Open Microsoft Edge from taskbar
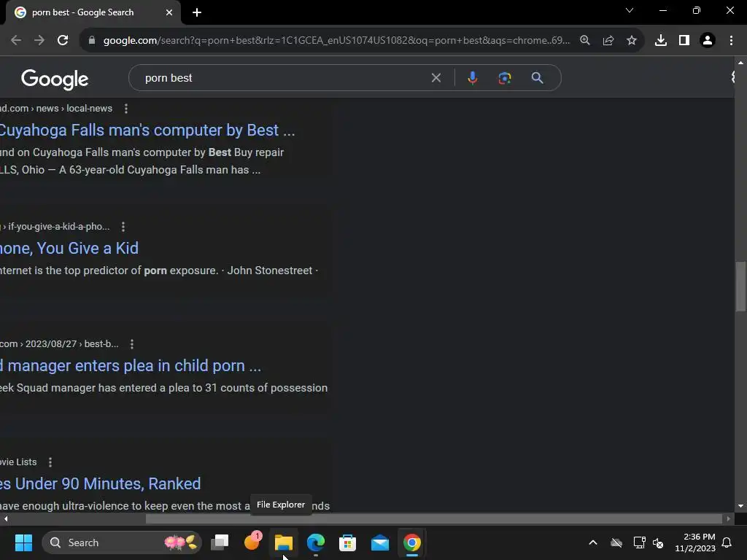The image size is (747, 560). click(315, 542)
